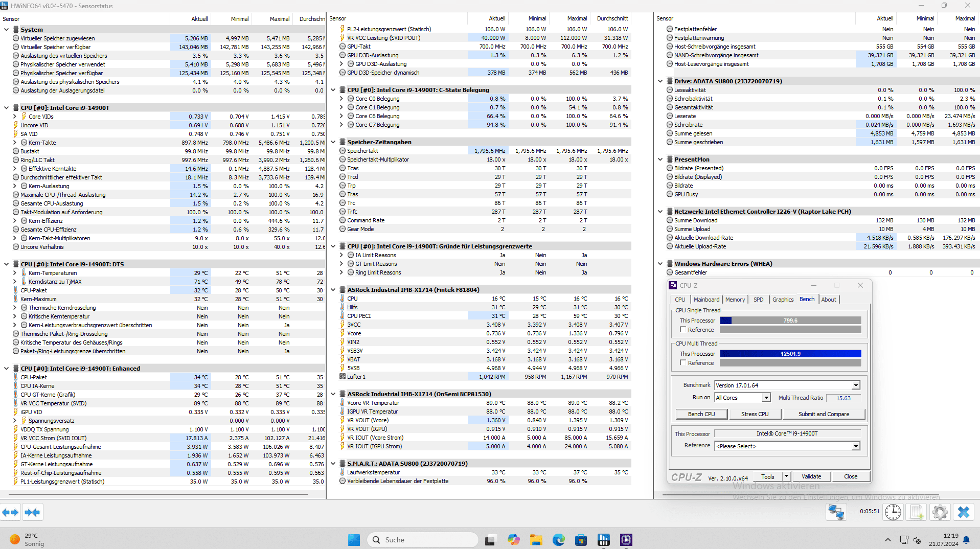Open sensor settings via the gear icon
The width and height of the screenshot is (980, 549).
click(940, 512)
